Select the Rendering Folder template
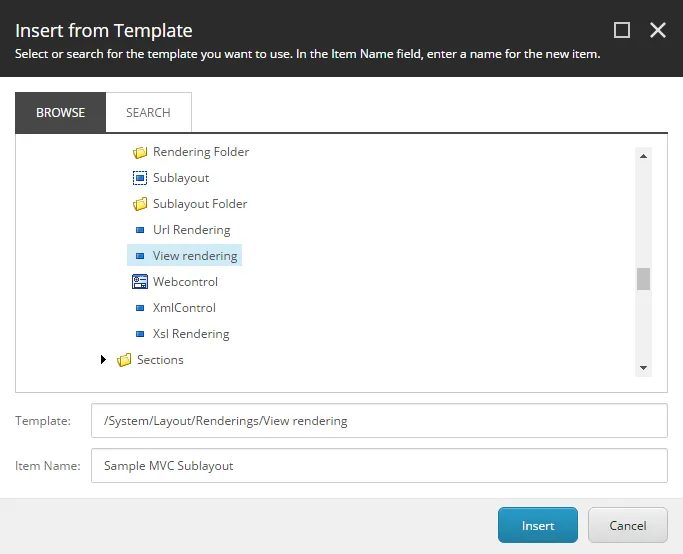Screen dimensions: 683x554 201,152
